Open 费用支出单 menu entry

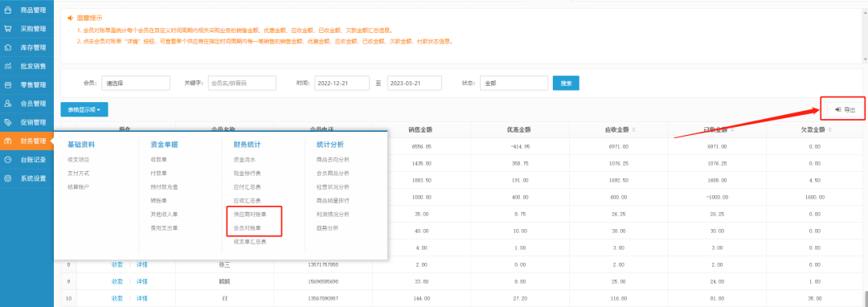(165, 228)
